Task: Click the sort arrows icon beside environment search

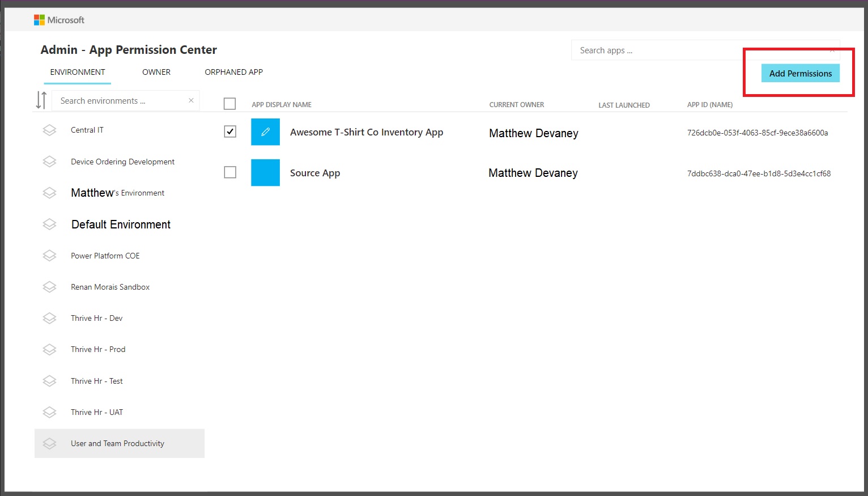Action: coord(41,100)
